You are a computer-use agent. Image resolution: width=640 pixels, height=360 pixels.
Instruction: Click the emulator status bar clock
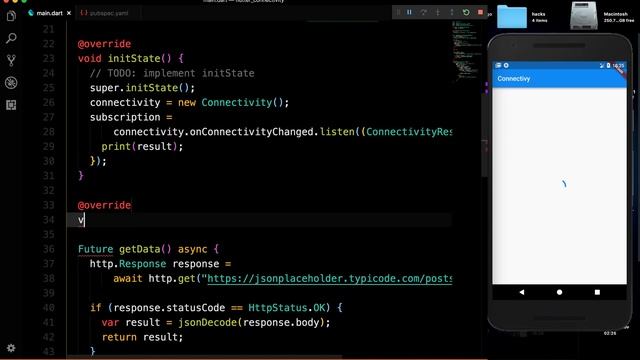618,65
